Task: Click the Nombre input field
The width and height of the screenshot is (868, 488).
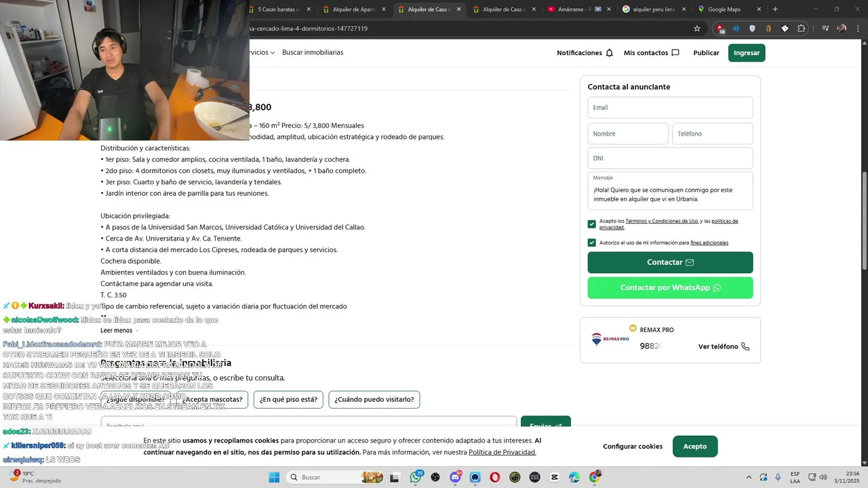Action: [x=628, y=134]
